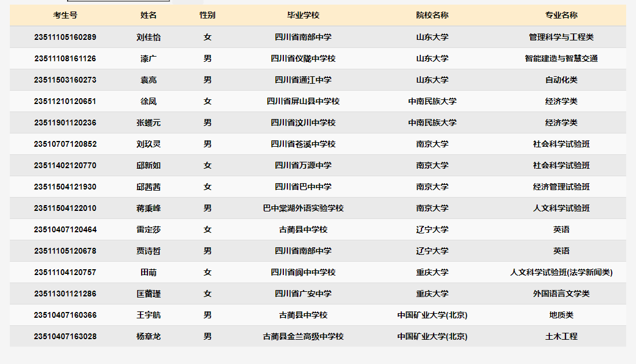Click the school cell 四川省屏山县中学校
Screen dimensions: 636x364
coord(303,101)
